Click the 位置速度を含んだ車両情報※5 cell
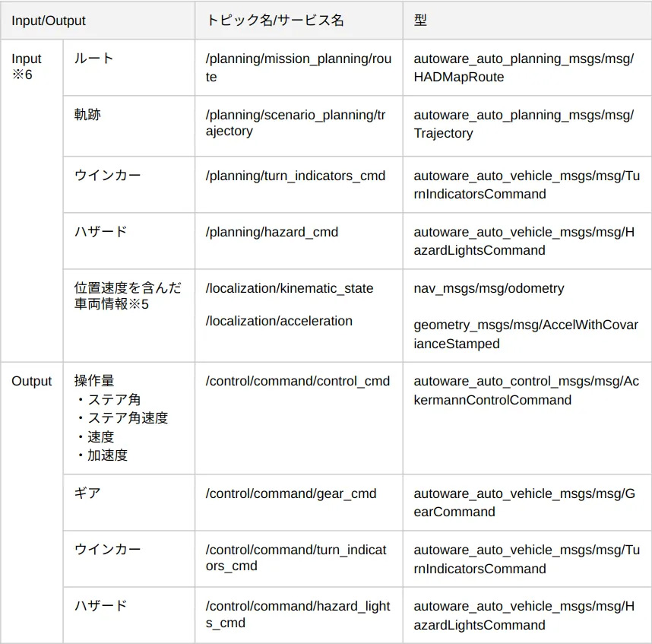Screen dimensions: 652x644 (x=129, y=316)
